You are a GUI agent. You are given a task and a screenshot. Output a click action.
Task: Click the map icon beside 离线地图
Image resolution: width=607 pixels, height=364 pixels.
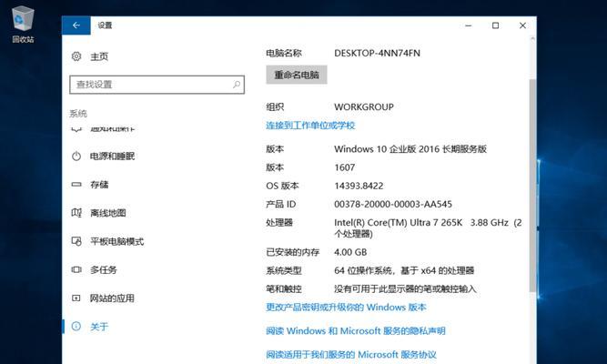pyautogui.click(x=76, y=213)
